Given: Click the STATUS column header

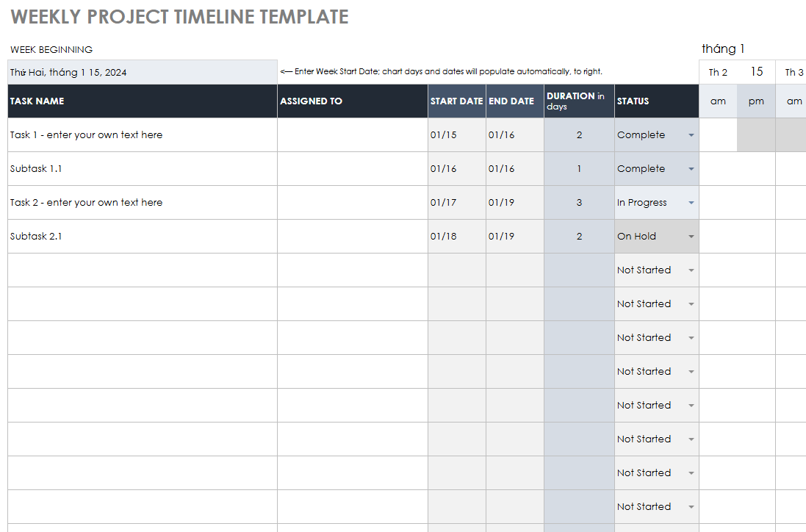Looking at the screenshot, I should point(656,101).
